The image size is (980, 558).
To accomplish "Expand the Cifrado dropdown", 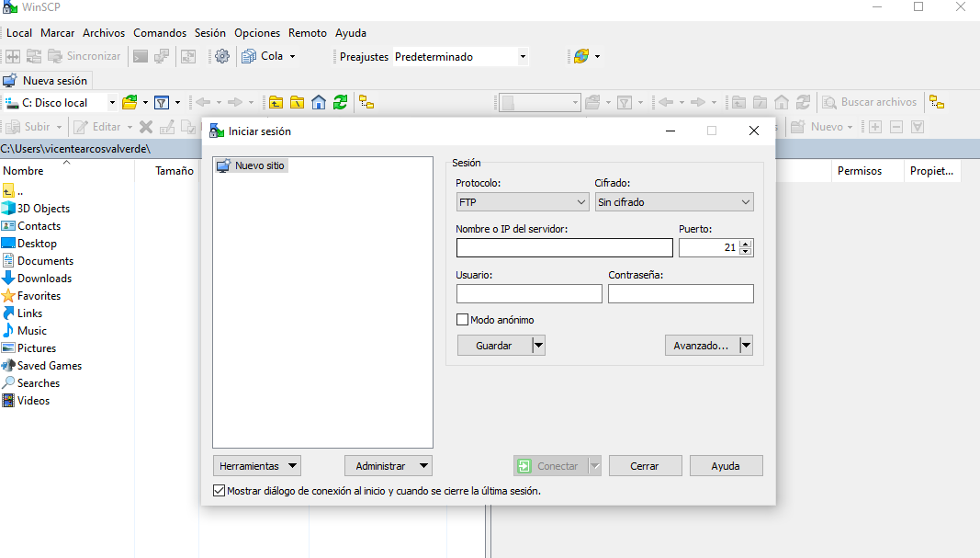I will click(x=673, y=201).
